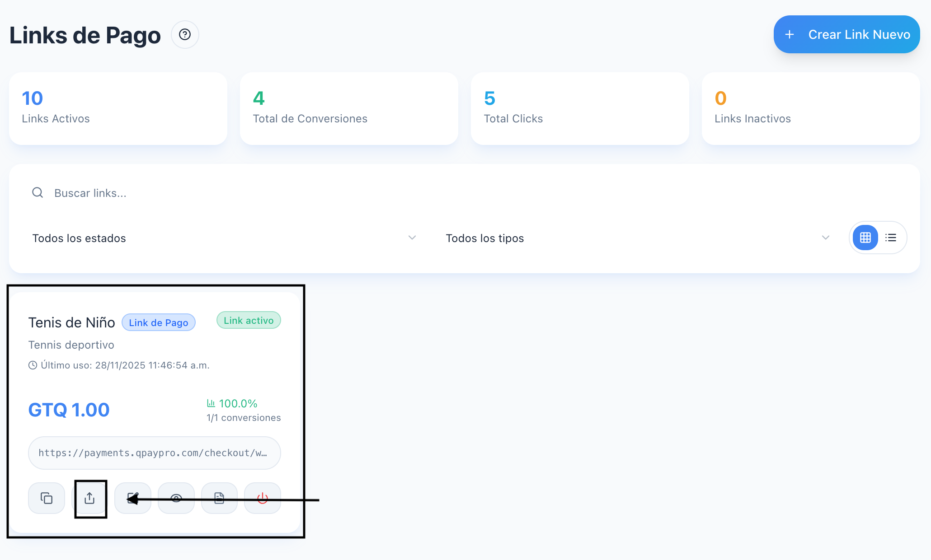
Task: Edit the Tenis de Niño link
Action: [x=133, y=498]
